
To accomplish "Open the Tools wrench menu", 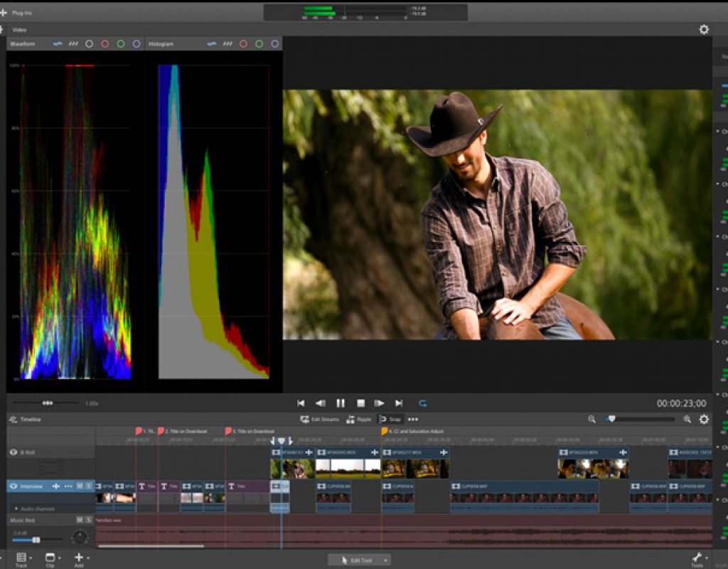I will click(699, 559).
